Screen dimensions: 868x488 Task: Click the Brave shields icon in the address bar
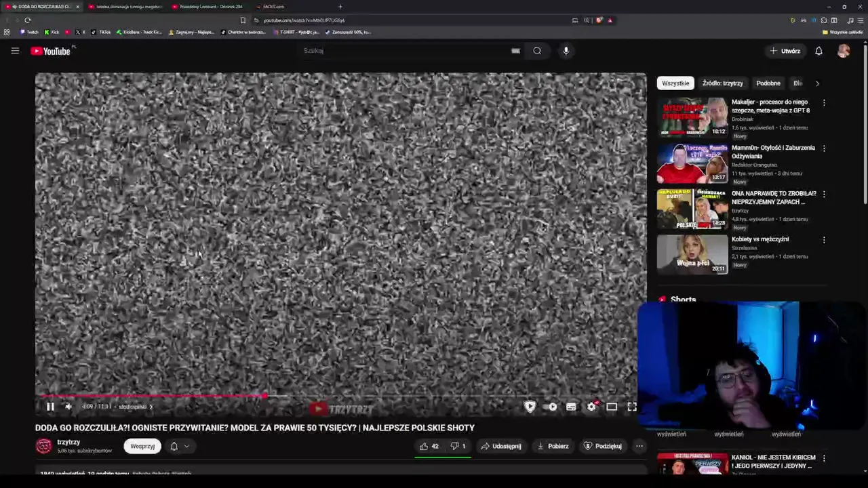click(x=599, y=20)
